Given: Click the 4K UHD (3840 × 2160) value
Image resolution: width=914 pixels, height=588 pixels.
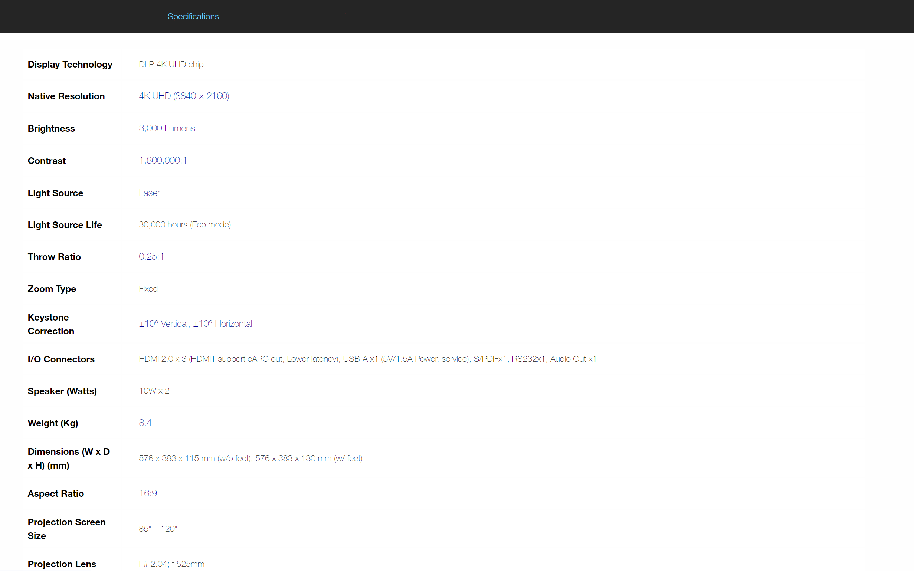Looking at the screenshot, I should point(184,96).
